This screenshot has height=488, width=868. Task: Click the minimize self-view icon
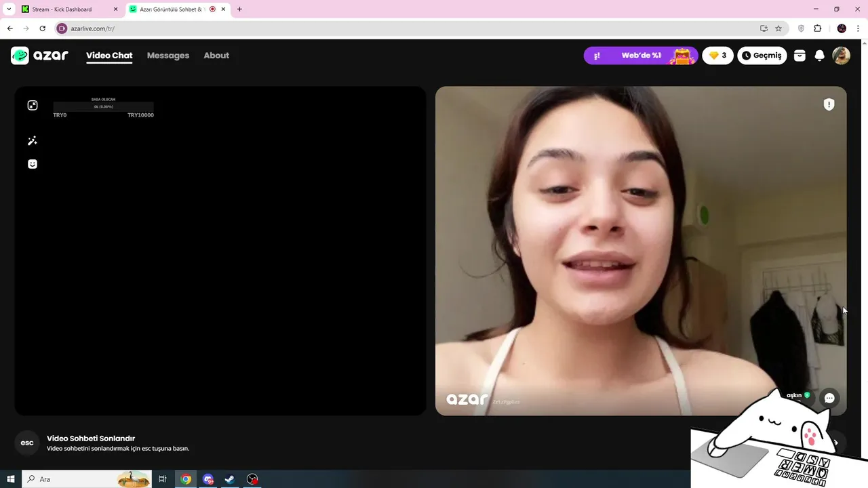33,105
